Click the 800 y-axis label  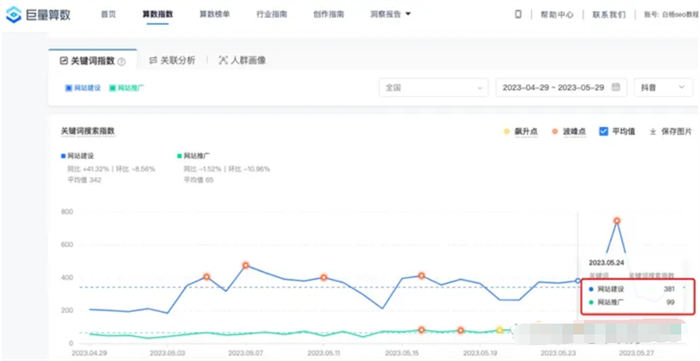(x=67, y=212)
